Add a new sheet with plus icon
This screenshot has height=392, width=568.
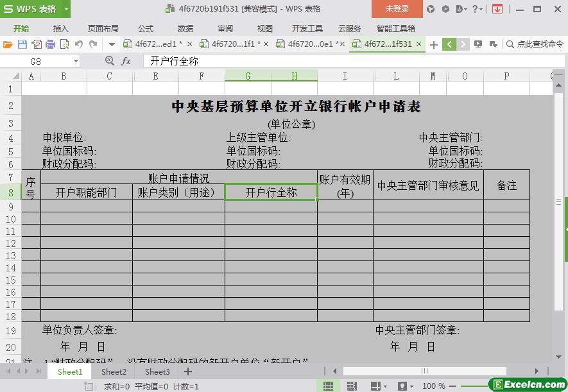[x=188, y=371]
